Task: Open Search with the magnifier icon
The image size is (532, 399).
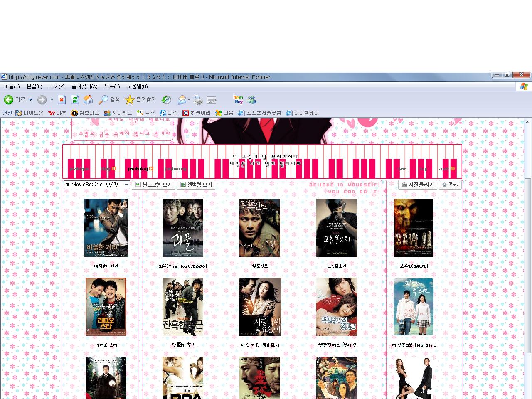Action: click(x=109, y=100)
